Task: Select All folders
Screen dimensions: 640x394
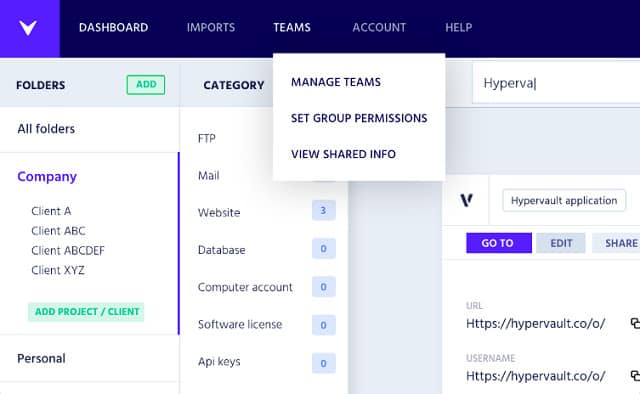Action: click(46, 129)
